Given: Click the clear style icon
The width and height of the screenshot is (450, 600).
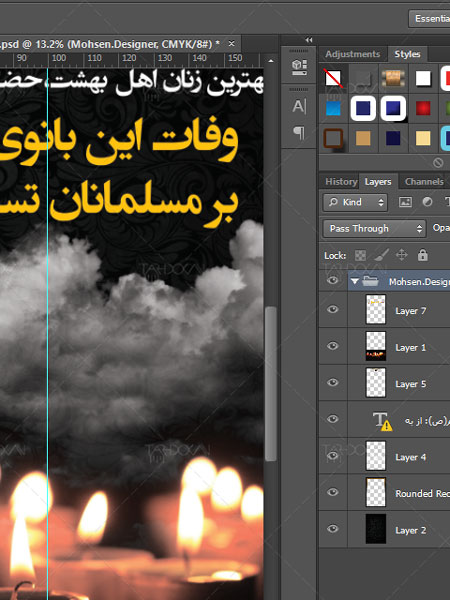Looking at the screenshot, I should (x=438, y=163).
